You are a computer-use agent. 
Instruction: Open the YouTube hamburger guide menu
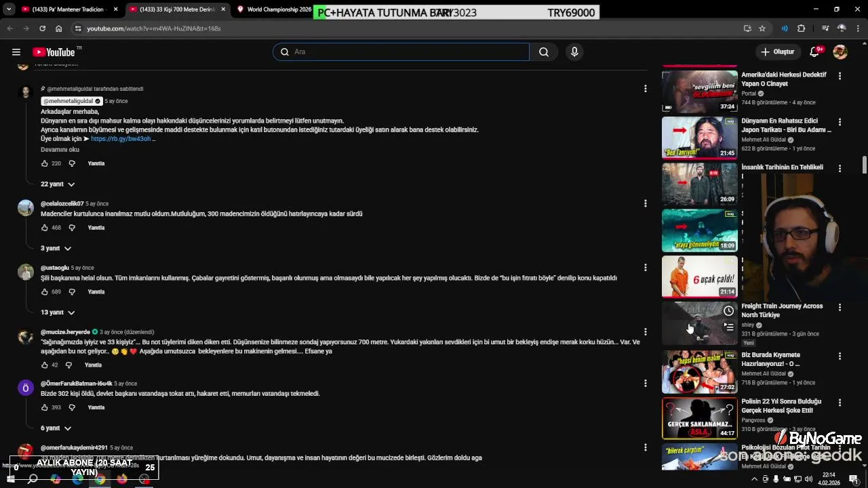(16, 52)
